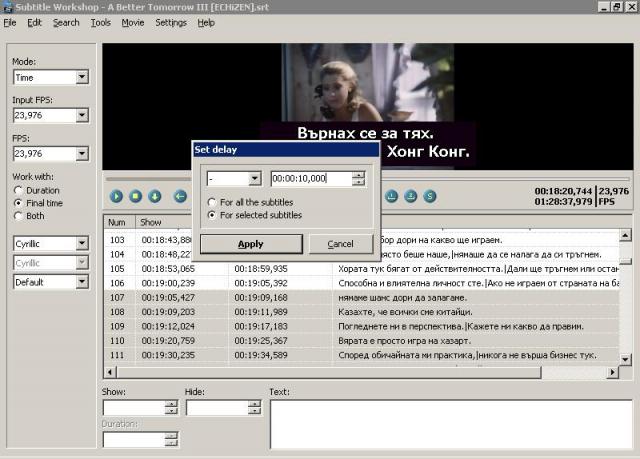Select the 'Both' work-with radio button
This screenshot has height=459, width=640.
[19, 216]
